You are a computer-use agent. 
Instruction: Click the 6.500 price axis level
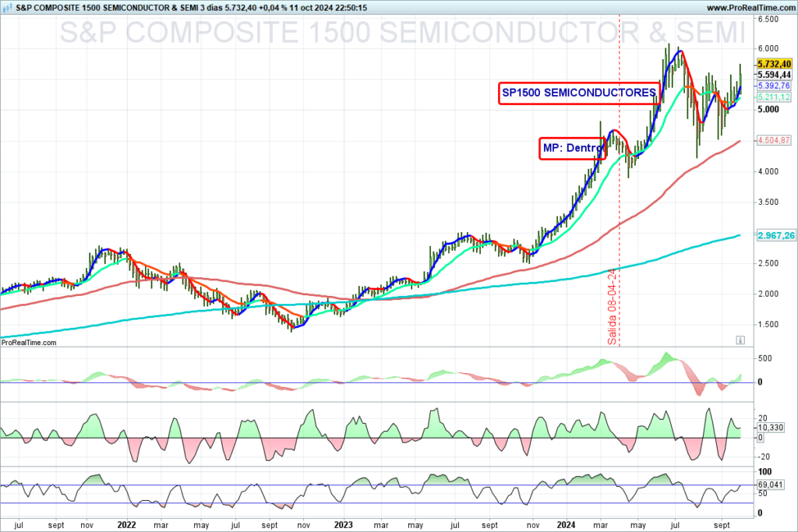[768, 19]
